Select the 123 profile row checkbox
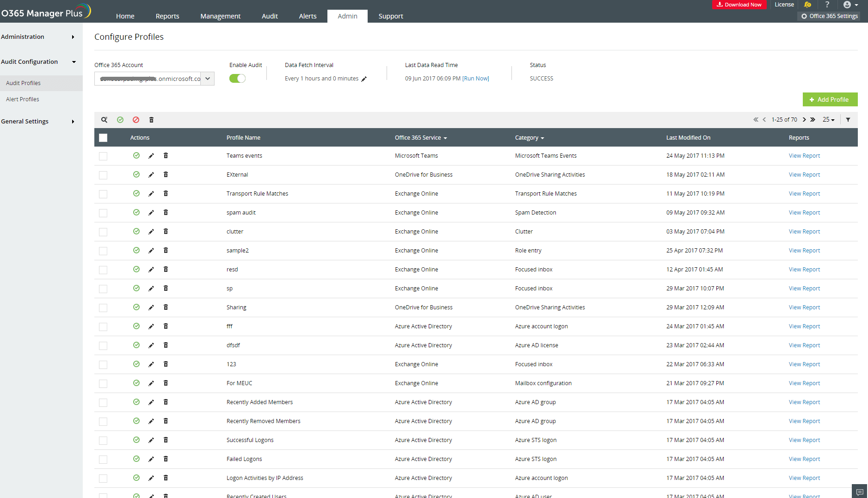 click(103, 365)
